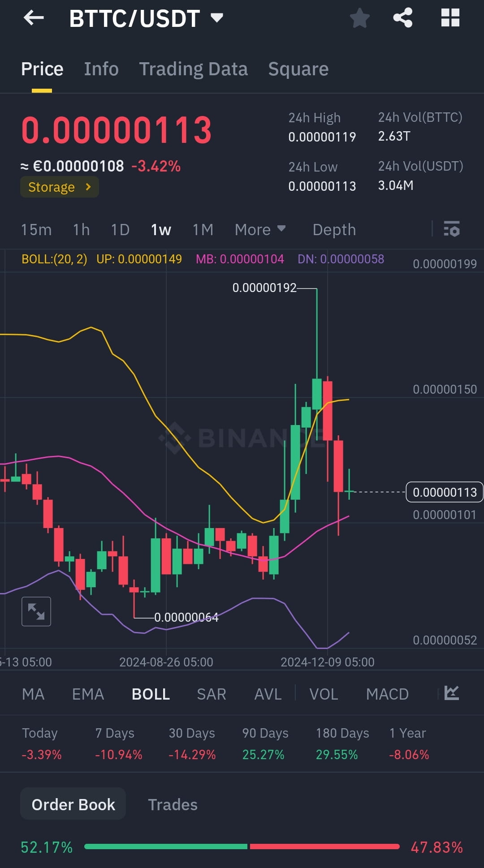Tap the 24h Vol(USDT) 3.04M value
The height and width of the screenshot is (868, 484).
click(396, 185)
